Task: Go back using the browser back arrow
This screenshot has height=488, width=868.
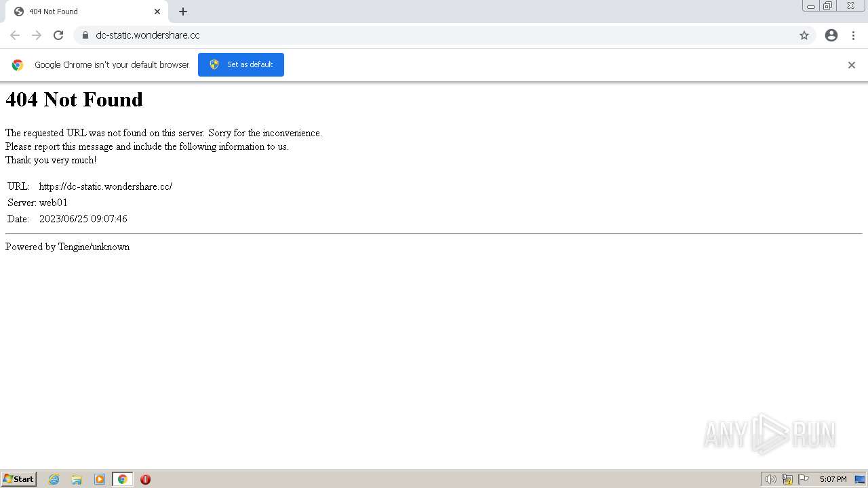Action: [15, 35]
